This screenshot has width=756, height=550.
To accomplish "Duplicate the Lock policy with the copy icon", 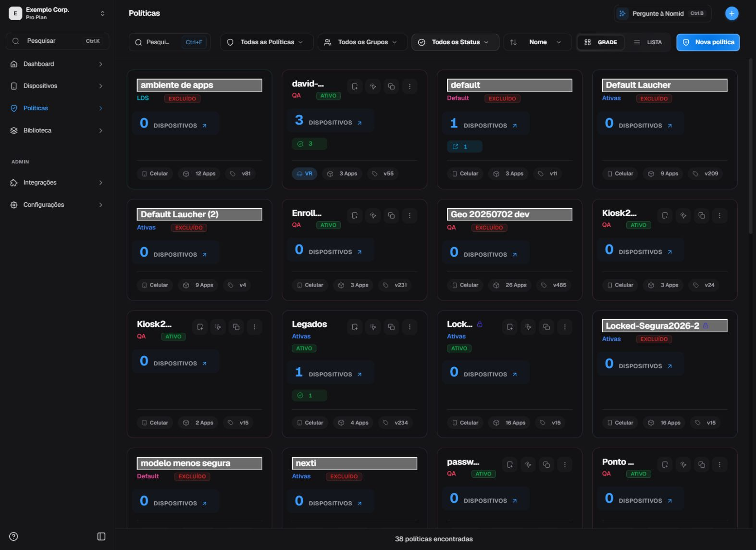I will point(546,327).
